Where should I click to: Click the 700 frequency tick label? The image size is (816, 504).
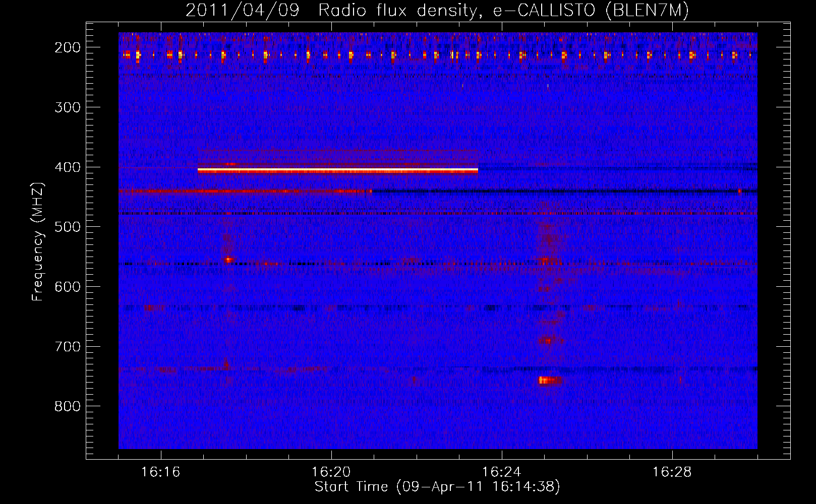click(x=67, y=347)
